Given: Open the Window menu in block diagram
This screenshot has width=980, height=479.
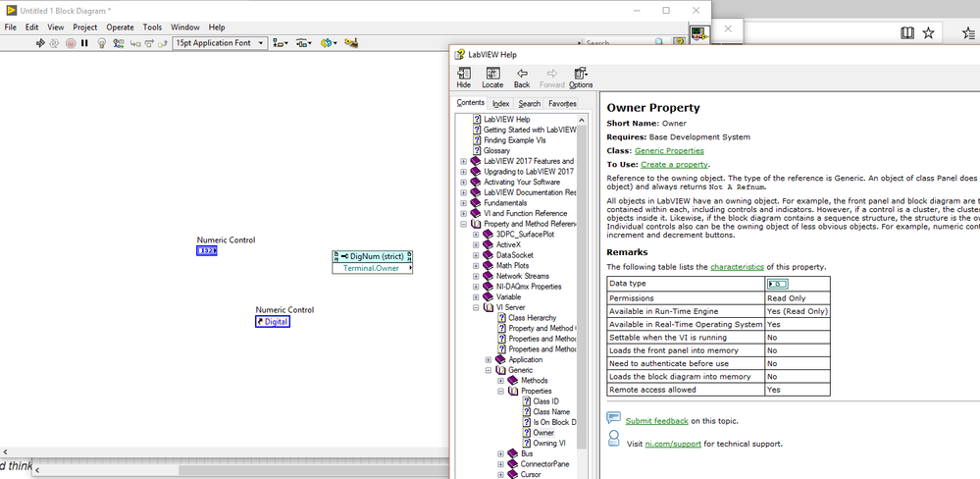Looking at the screenshot, I should (x=185, y=27).
